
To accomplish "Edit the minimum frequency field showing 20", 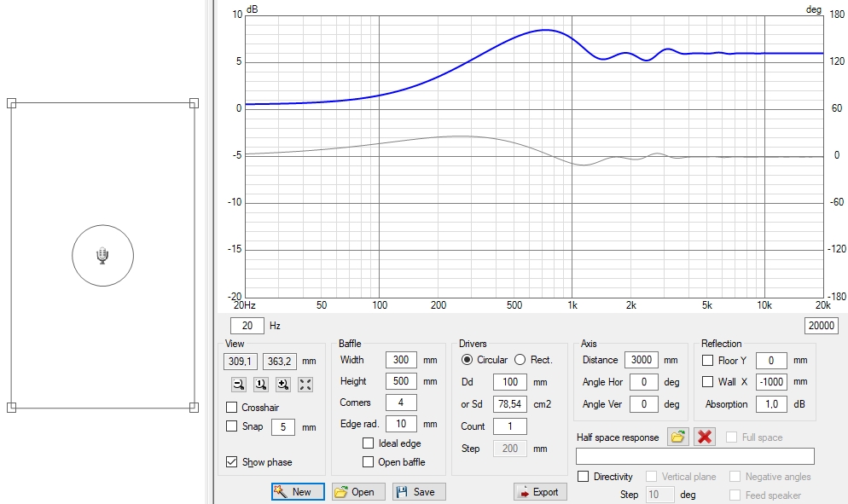I will click(247, 326).
